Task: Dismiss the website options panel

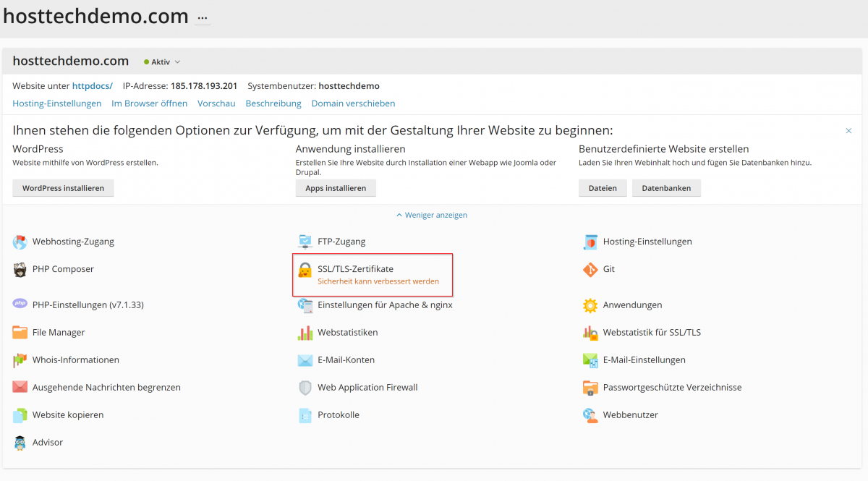Action: tap(848, 131)
